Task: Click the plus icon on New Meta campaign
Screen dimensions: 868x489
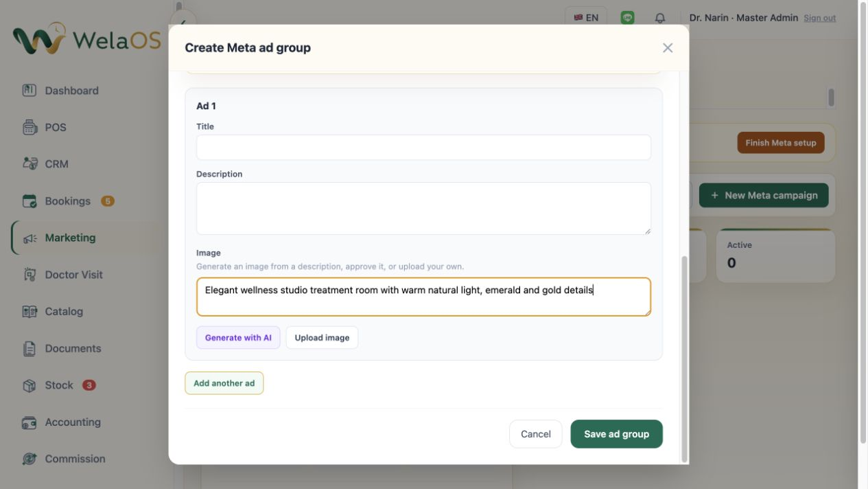Action: click(x=714, y=195)
